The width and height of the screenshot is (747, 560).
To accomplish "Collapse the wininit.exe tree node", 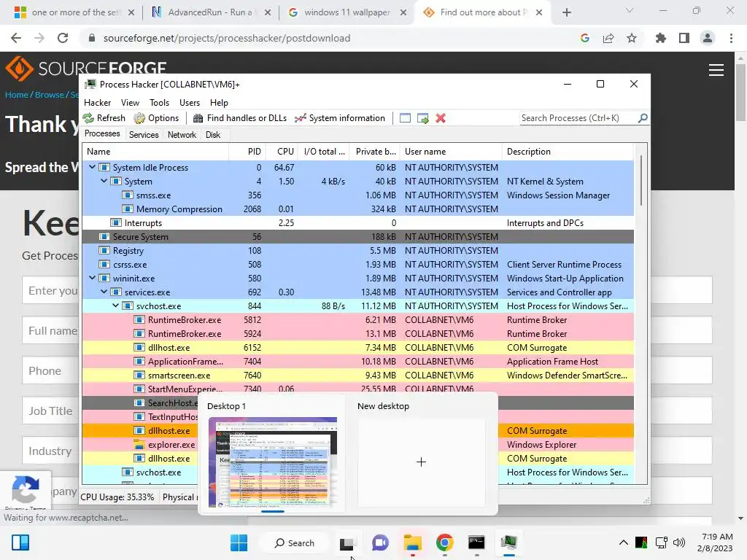I will pyautogui.click(x=92, y=278).
